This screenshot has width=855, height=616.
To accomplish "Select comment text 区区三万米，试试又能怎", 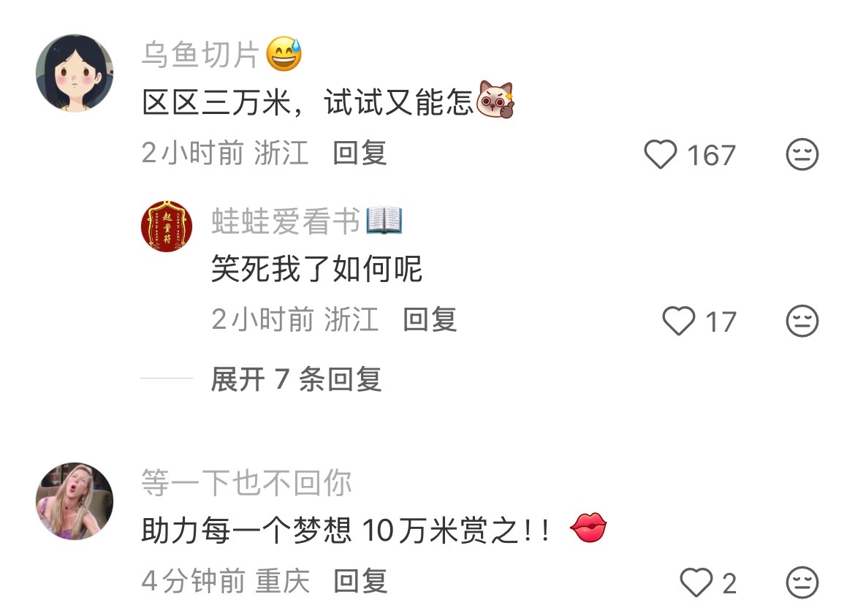I will 308,102.
